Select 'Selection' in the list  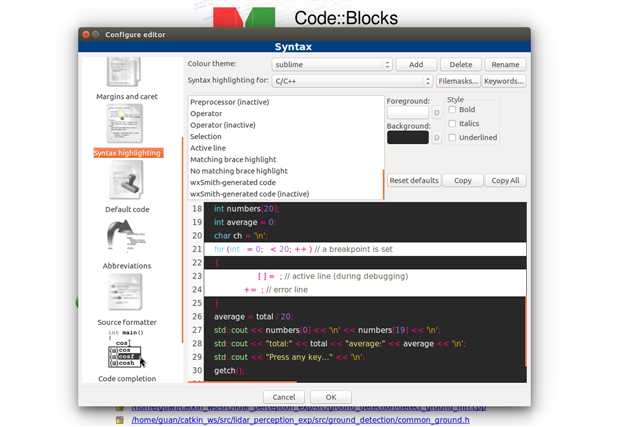click(285, 137)
